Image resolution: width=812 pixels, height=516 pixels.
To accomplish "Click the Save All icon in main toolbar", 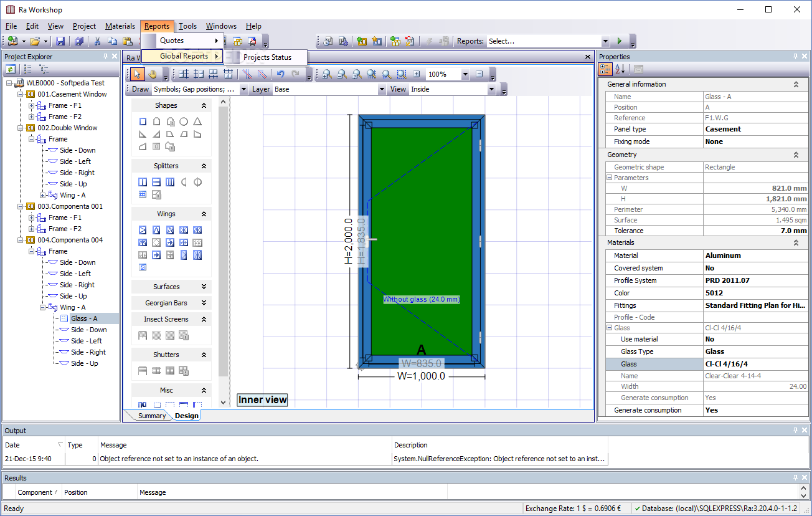I will coord(79,41).
